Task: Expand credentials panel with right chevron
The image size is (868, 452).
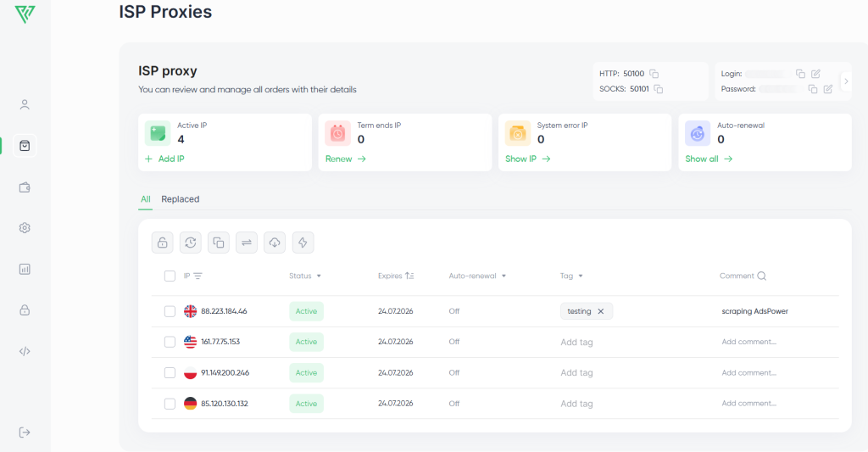Action: pos(846,81)
